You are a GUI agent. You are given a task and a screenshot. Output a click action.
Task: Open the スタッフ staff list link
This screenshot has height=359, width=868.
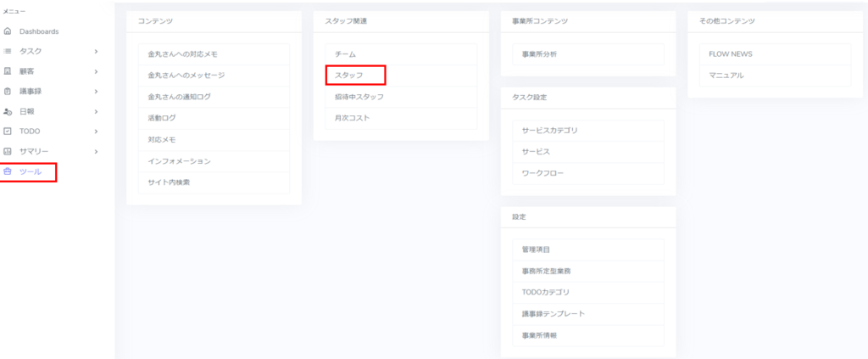349,76
